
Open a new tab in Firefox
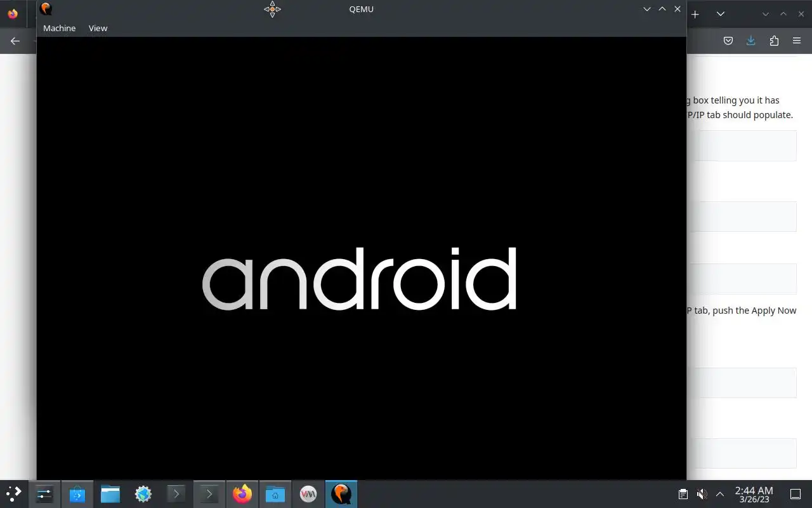tap(695, 14)
